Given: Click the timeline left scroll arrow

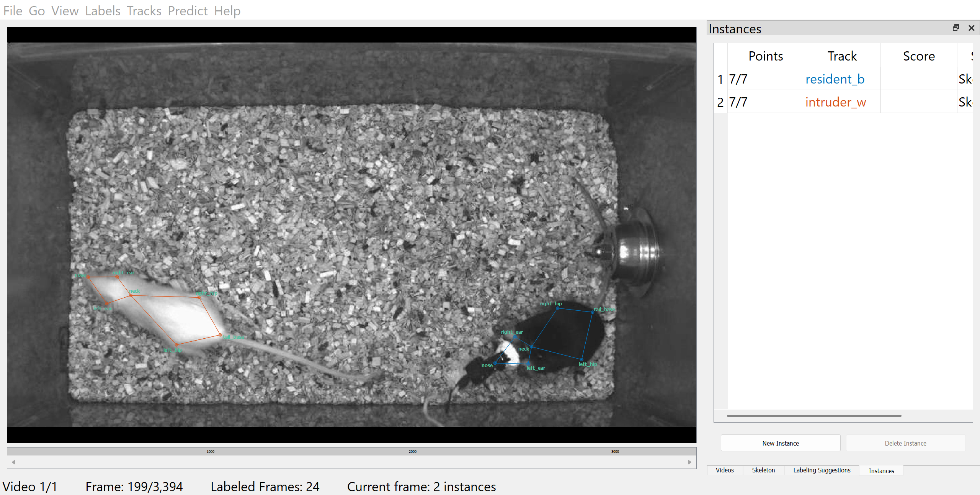Looking at the screenshot, I should tap(14, 462).
